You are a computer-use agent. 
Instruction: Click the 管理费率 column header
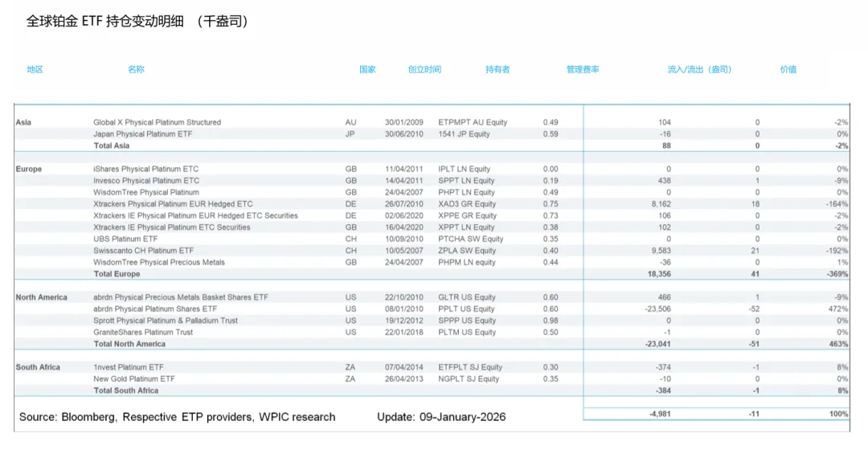[583, 69]
